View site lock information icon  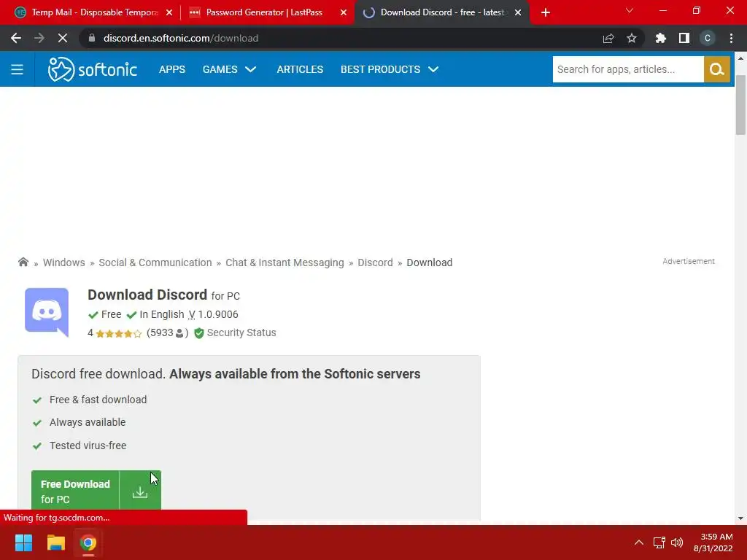pyautogui.click(x=92, y=38)
